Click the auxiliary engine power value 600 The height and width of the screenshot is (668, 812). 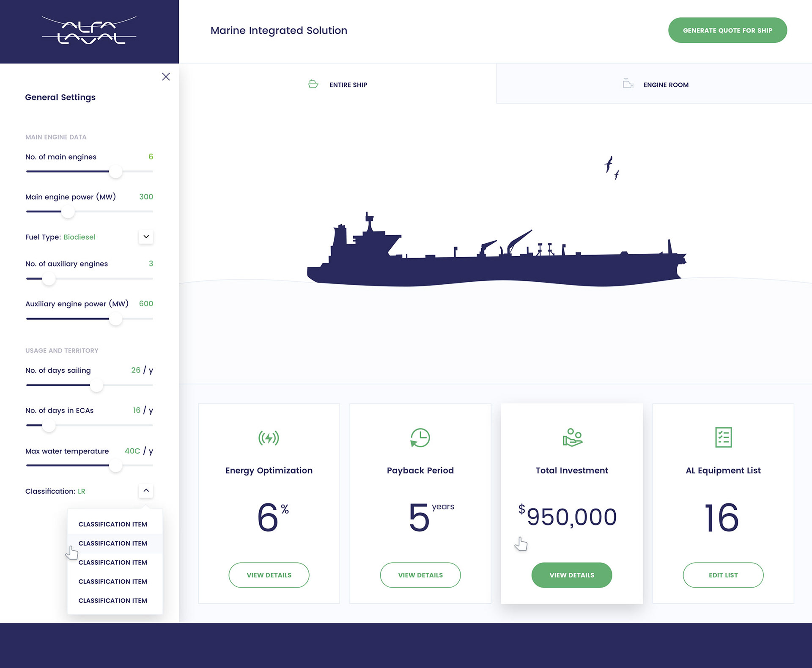click(146, 304)
